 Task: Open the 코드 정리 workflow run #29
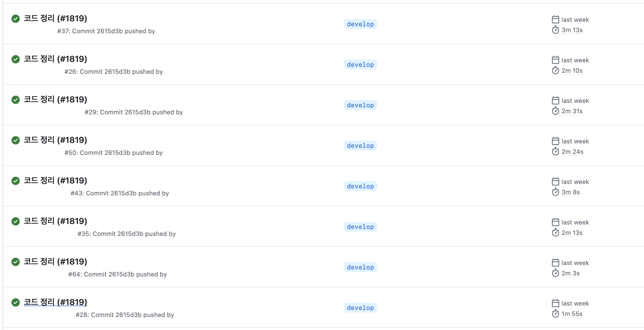55,100
